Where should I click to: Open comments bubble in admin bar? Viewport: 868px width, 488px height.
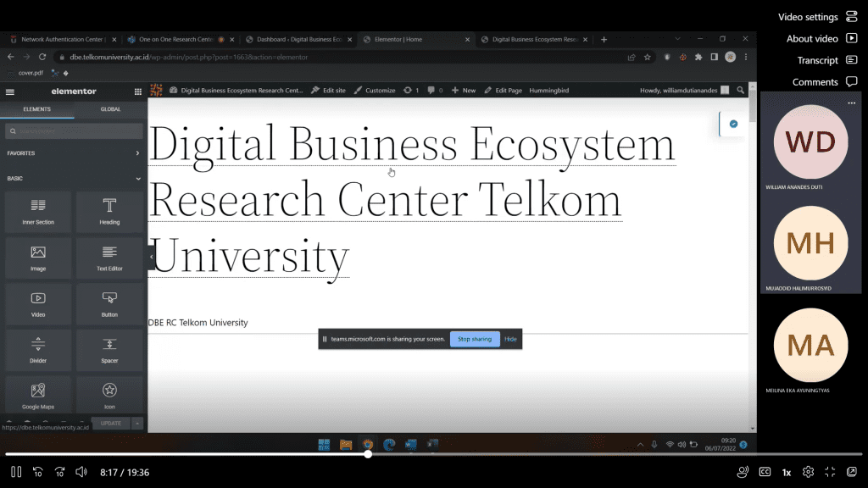[435, 90]
